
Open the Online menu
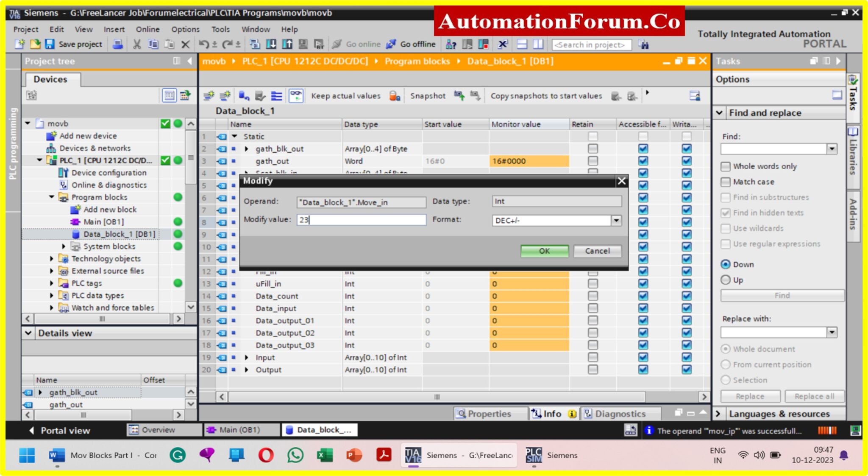[147, 29]
